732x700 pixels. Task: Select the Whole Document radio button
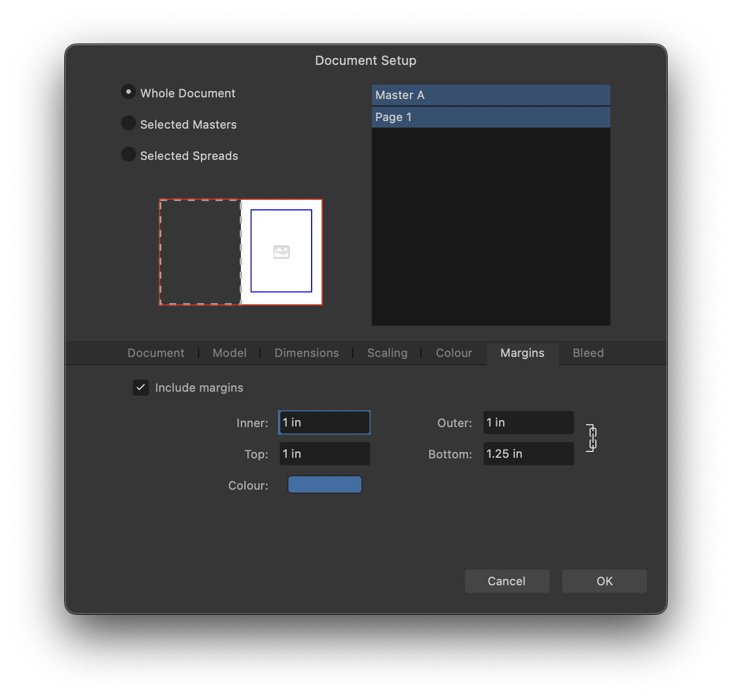coord(129,92)
